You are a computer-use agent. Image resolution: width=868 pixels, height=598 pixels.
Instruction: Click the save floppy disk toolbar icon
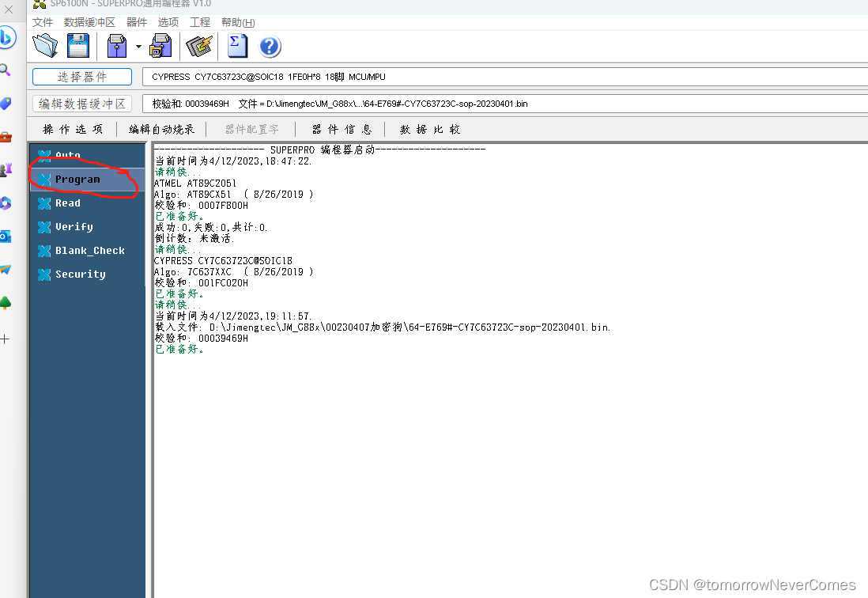pyautogui.click(x=78, y=46)
